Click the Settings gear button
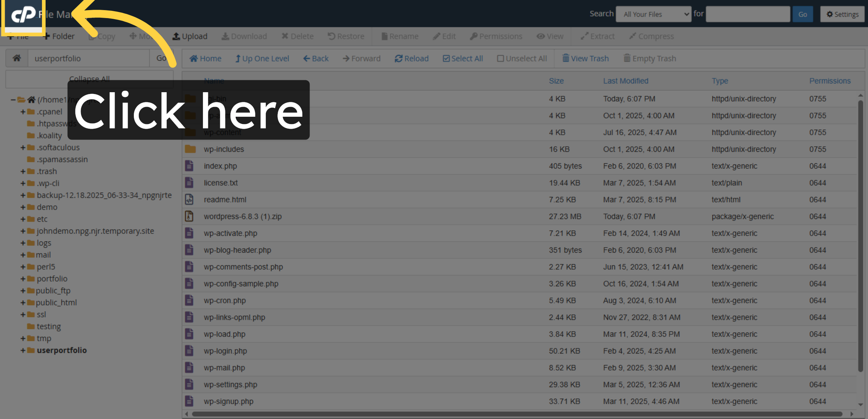868x419 pixels. click(x=842, y=14)
